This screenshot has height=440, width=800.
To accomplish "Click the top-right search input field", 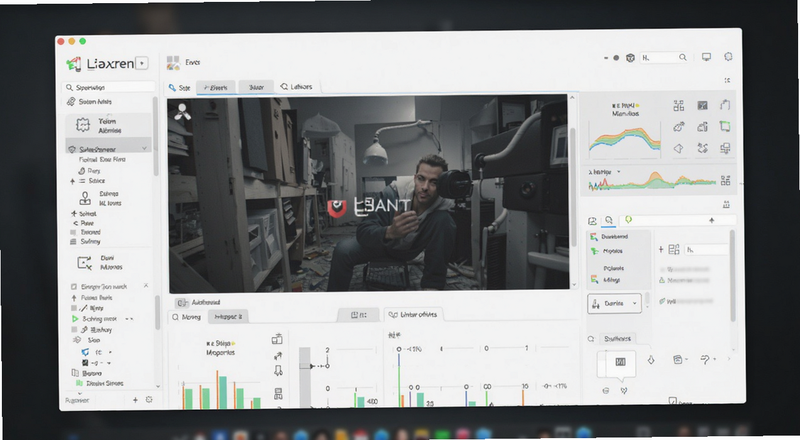I will coord(664,58).
